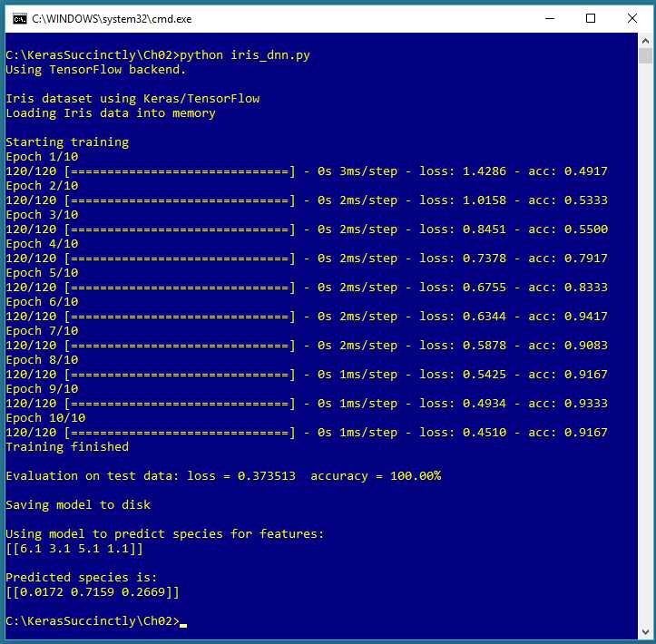
Task: Click the 'Epoch 2/10' line
Action: pos(42,186)
